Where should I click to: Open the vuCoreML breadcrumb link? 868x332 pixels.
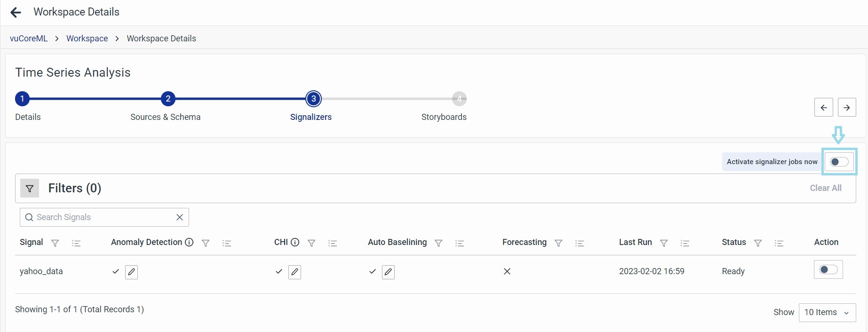click(29, 39)
